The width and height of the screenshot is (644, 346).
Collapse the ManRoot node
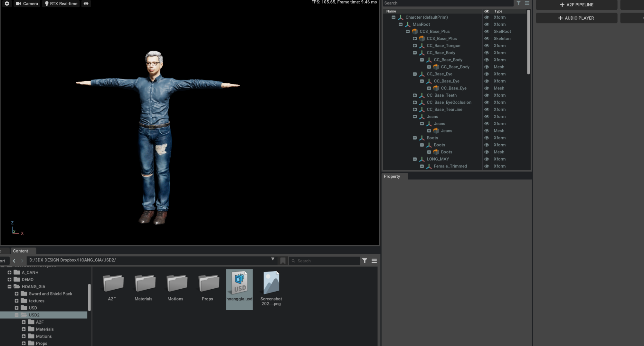click(x=401, y=24)
